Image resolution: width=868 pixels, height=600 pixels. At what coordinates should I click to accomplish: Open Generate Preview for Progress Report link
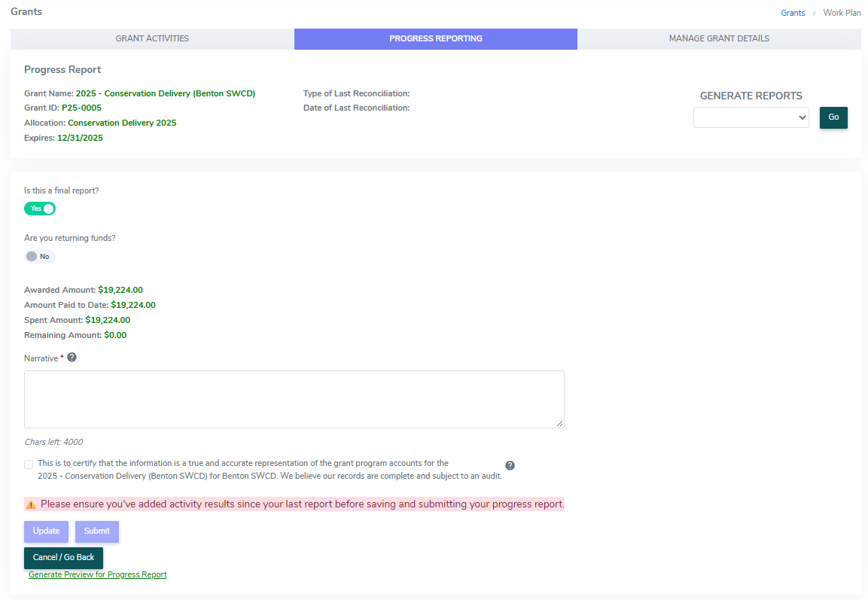tap(97, 574)
